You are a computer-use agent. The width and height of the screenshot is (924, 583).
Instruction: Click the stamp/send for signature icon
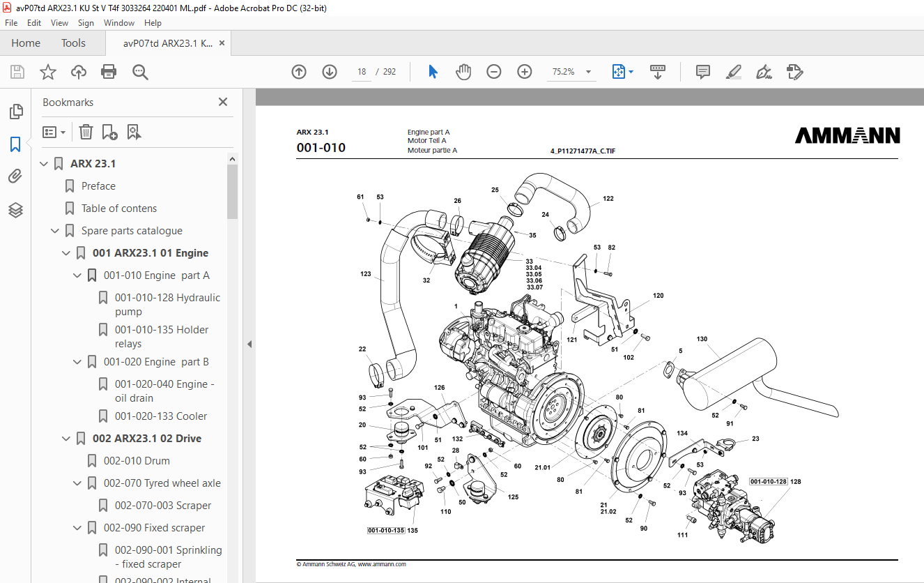click(795, 72)
